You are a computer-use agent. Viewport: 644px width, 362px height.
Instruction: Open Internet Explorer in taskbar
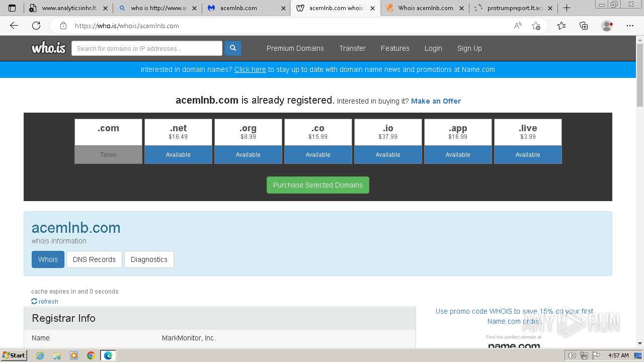40,355
